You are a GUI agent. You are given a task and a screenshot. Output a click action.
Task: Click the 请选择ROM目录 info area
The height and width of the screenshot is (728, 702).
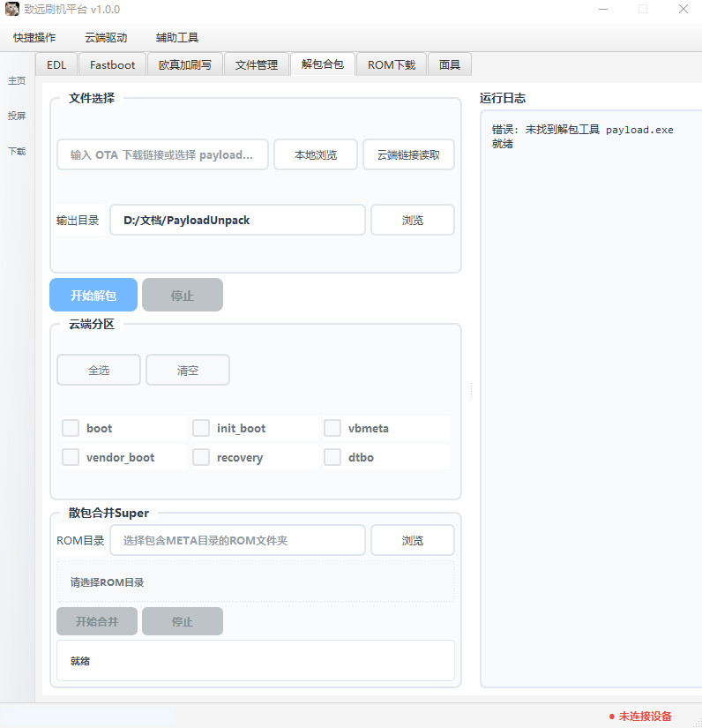coord(256,582)
